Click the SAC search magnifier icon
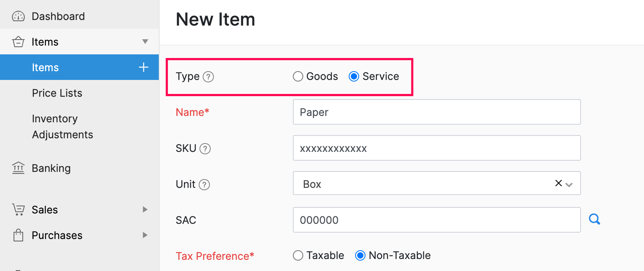Image resolution: width=644 pixels, height=271 pixels. point(594,219)
